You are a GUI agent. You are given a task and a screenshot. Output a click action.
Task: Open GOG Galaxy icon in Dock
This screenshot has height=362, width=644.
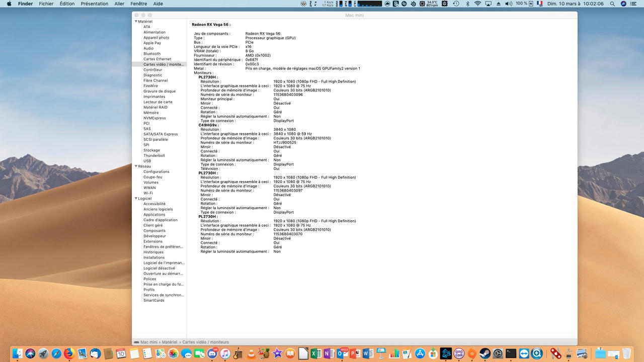459,353
